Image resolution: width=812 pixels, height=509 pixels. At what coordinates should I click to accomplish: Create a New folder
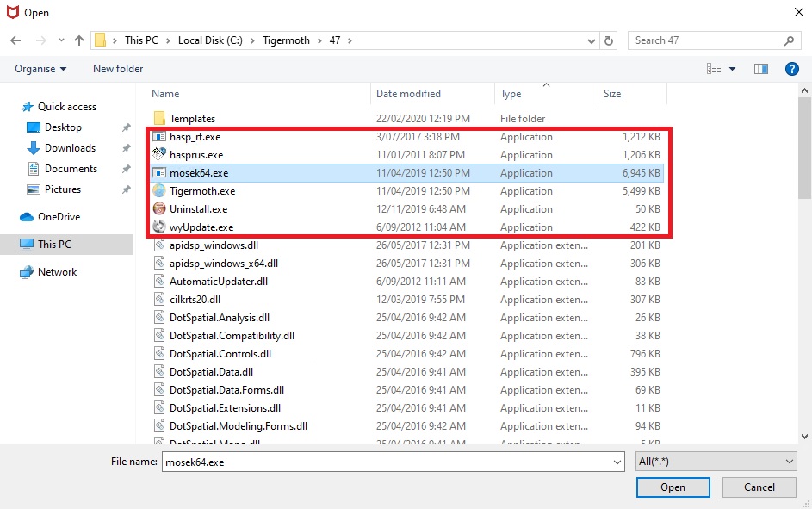118,69
